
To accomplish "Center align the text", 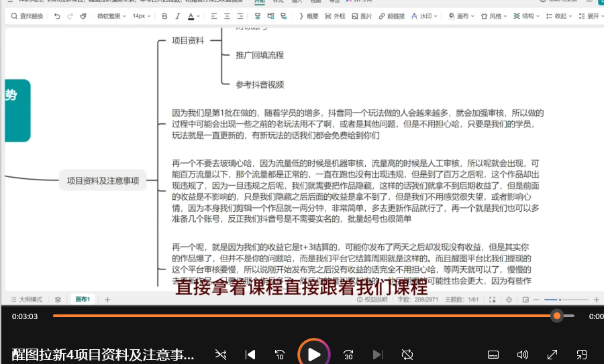I will [227, 16].
